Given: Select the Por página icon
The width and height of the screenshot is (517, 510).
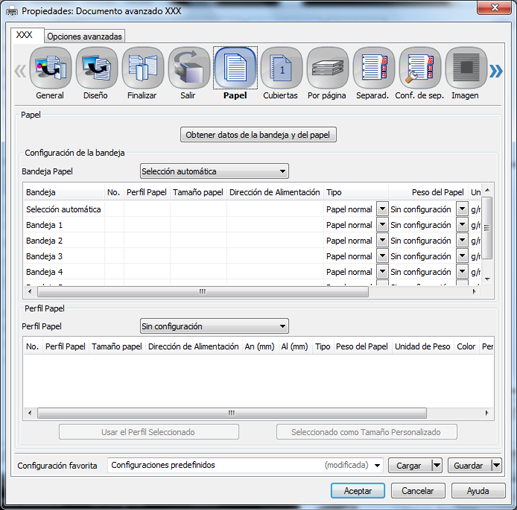Looking at the screenshot, I should pos(327,68).
